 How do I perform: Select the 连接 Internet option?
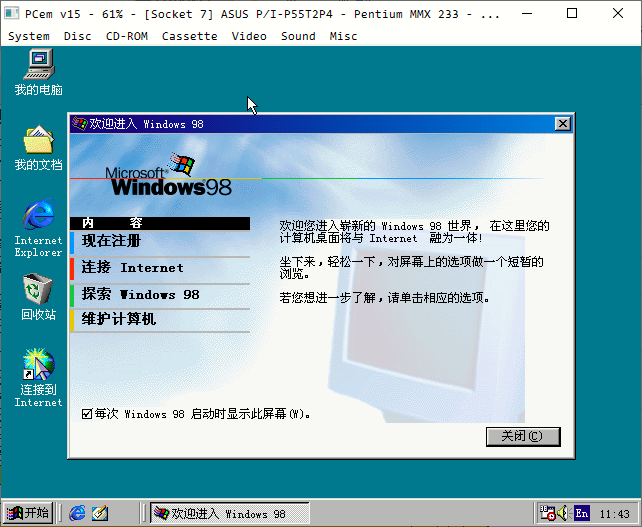click(160, 269)
